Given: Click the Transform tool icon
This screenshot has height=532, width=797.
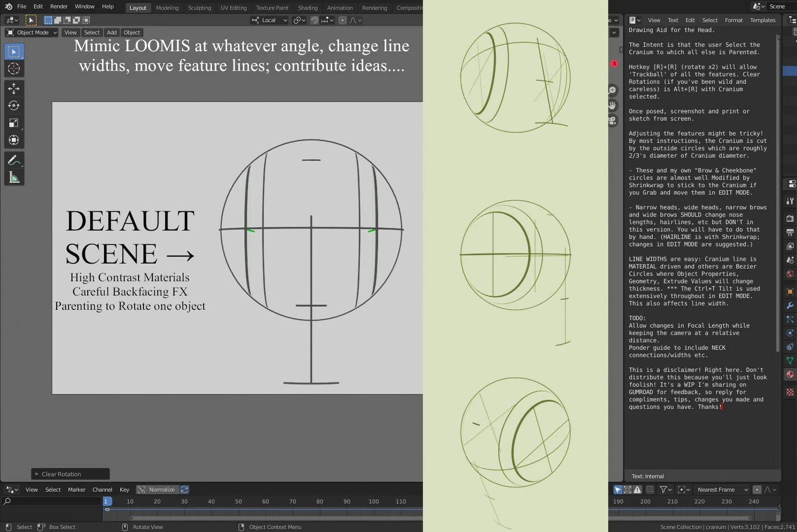Looking at the screenshot, I should [14, 140].
